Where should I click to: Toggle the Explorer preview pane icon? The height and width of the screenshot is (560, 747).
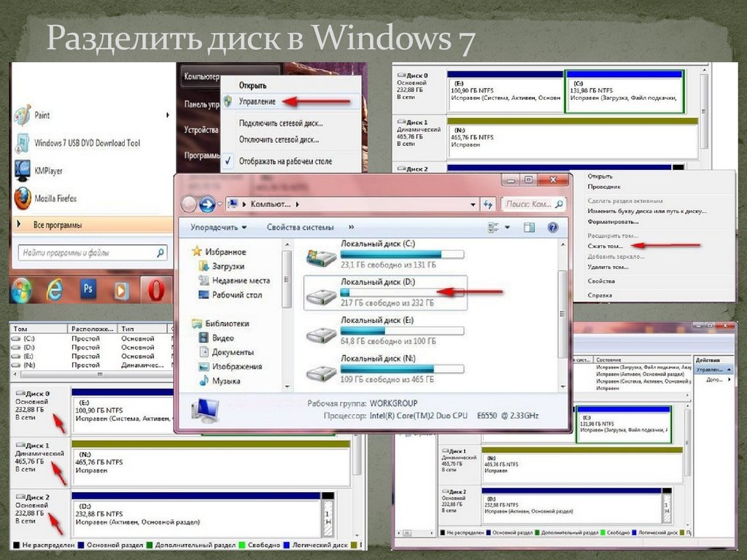pyautogui.click(x=530, y=227)
